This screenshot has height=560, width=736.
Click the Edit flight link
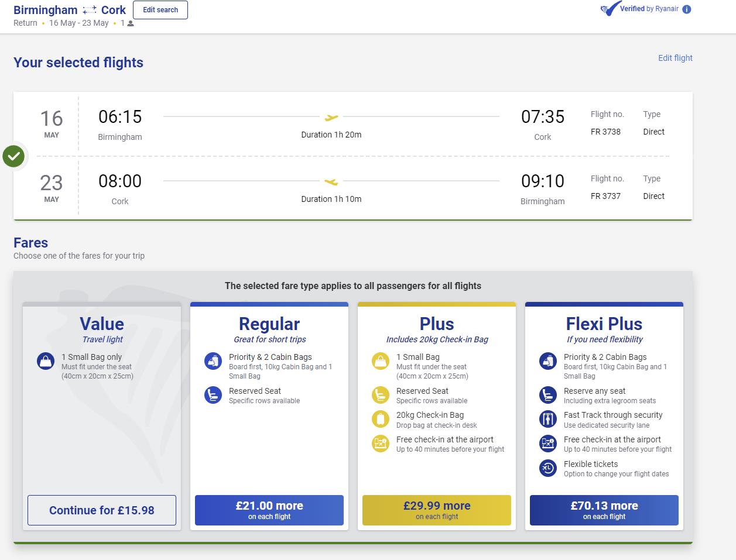[x=675, y=58]
